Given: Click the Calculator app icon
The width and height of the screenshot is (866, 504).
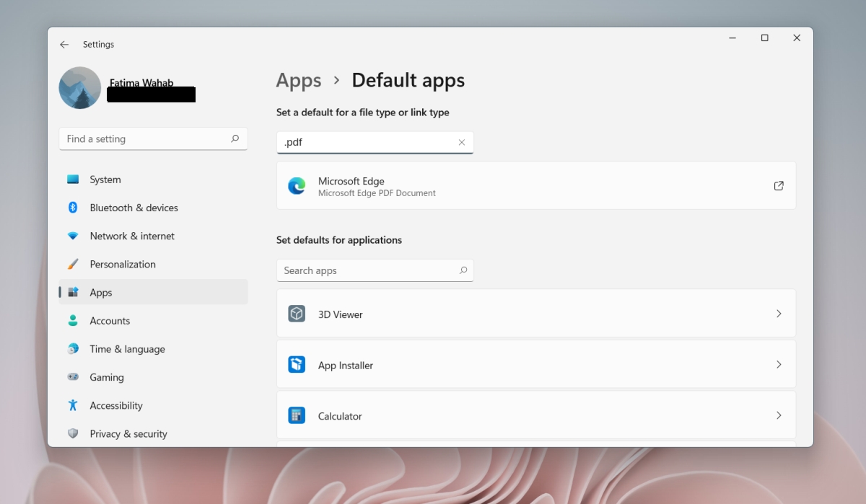Looking at the screenshot, I should click(x=297, y=415).
